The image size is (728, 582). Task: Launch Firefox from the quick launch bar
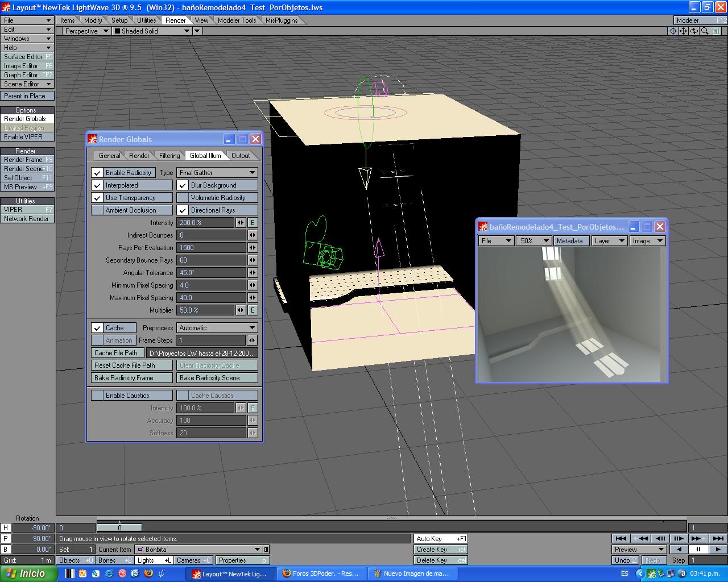(x=148, y=573)
